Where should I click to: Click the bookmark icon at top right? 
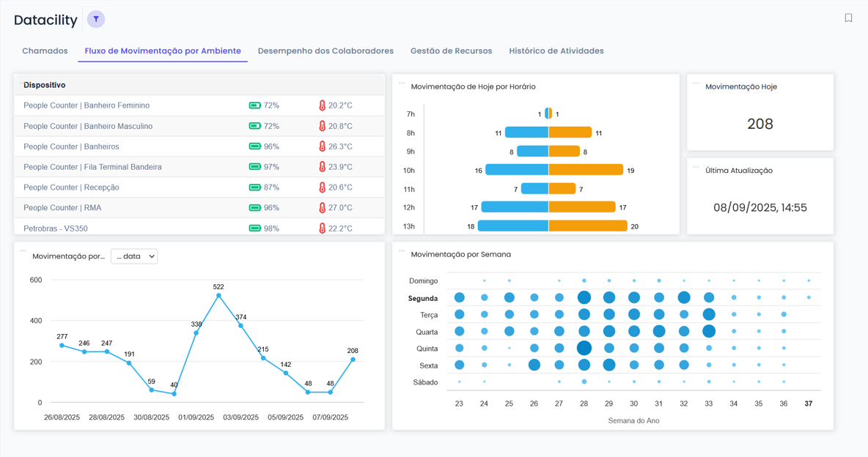point(848,18)
